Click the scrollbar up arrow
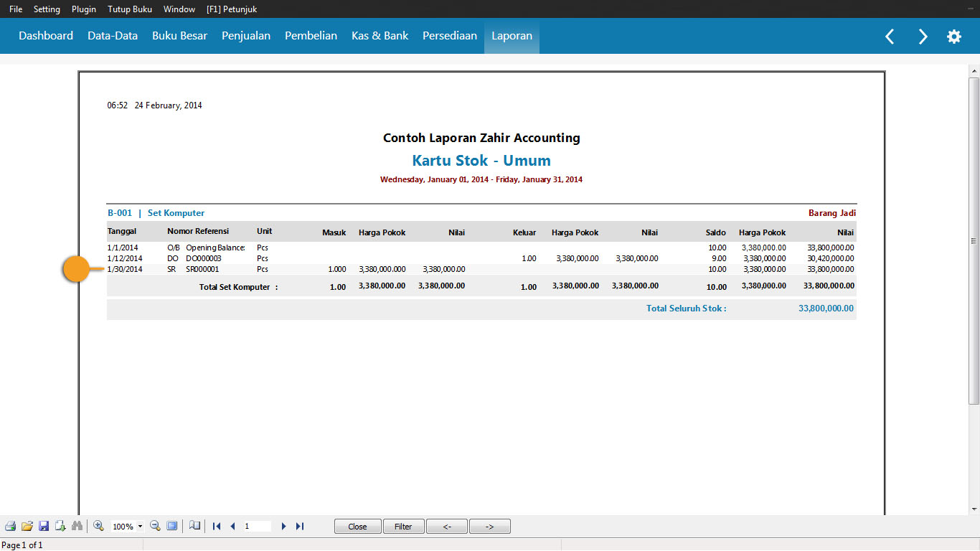Screen dimensions: 980x551 pos(974,71)
